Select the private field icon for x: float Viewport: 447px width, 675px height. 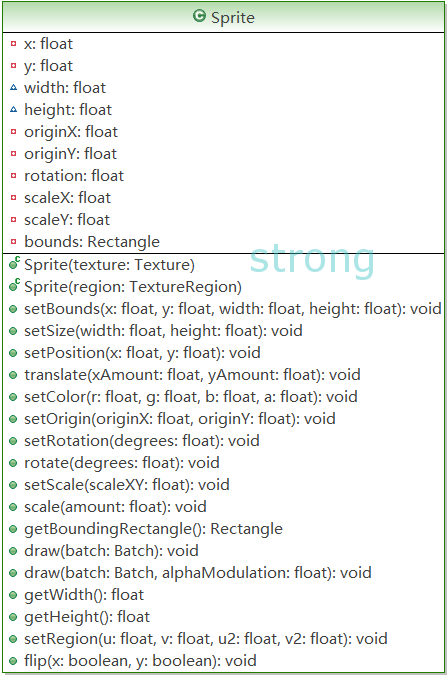click(13, 43)
